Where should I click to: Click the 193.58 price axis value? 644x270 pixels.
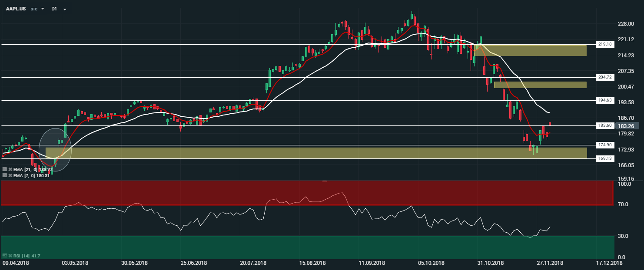pos(626,102)
